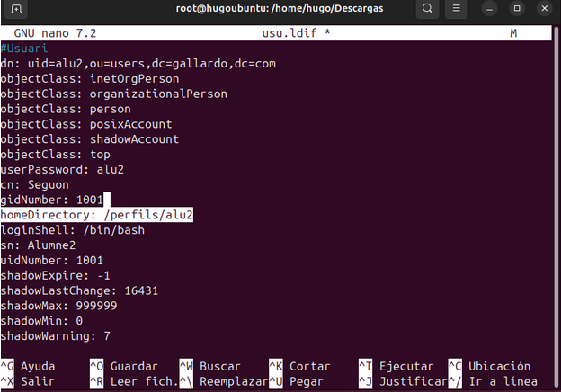Maximize the terminal window
Viewport: 561px width, 392px height.
click(517, 10)
